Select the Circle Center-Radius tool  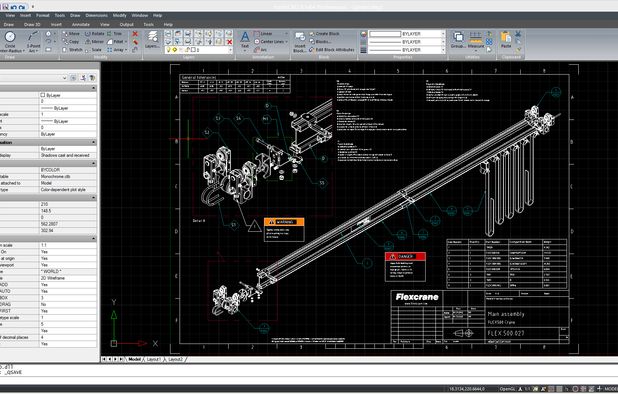pyautogui.click(x=10, y=41)
